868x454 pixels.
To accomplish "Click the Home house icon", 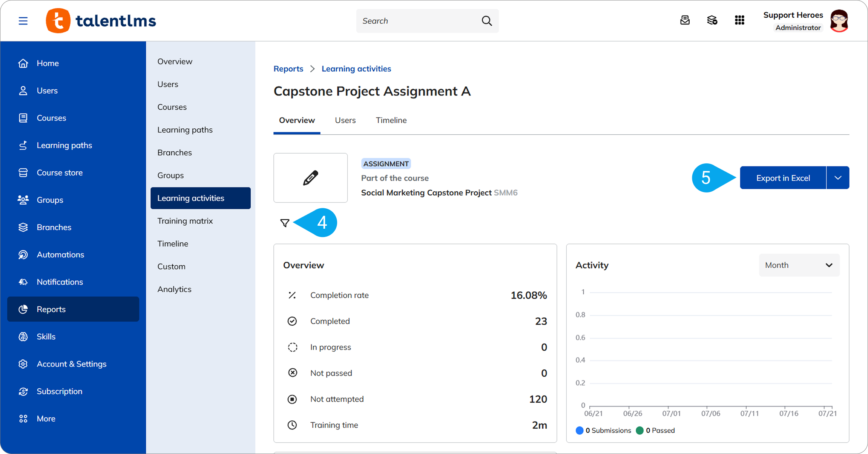I will point(23,63).
